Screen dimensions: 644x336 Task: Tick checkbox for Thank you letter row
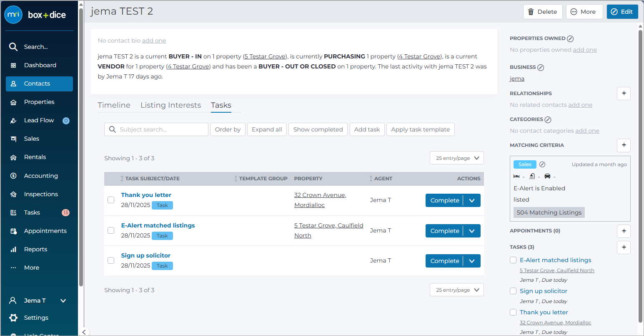pos(111,200)
